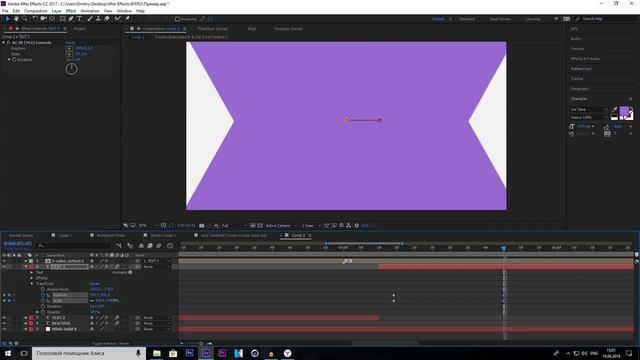Click the Hide Shy Layers icon in timeline

pos(141,246)
